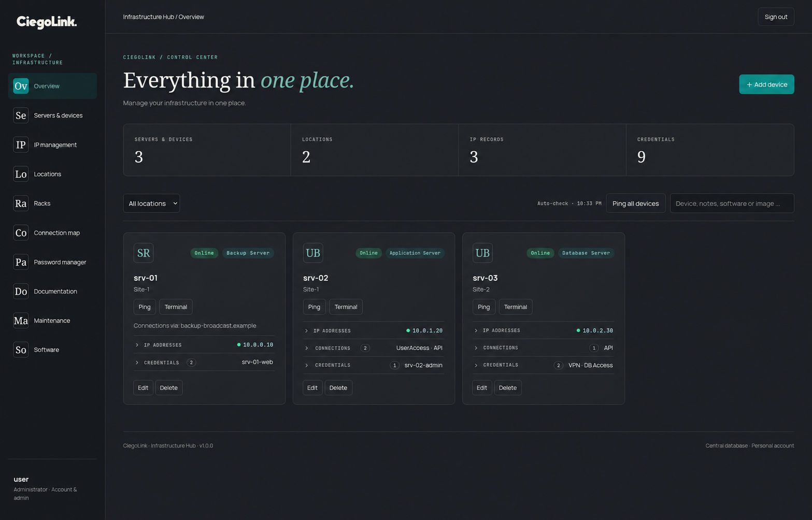Click the Do documentation sidebar icon
The width and height of the screenshot is (812, 520).
point(21,291)
